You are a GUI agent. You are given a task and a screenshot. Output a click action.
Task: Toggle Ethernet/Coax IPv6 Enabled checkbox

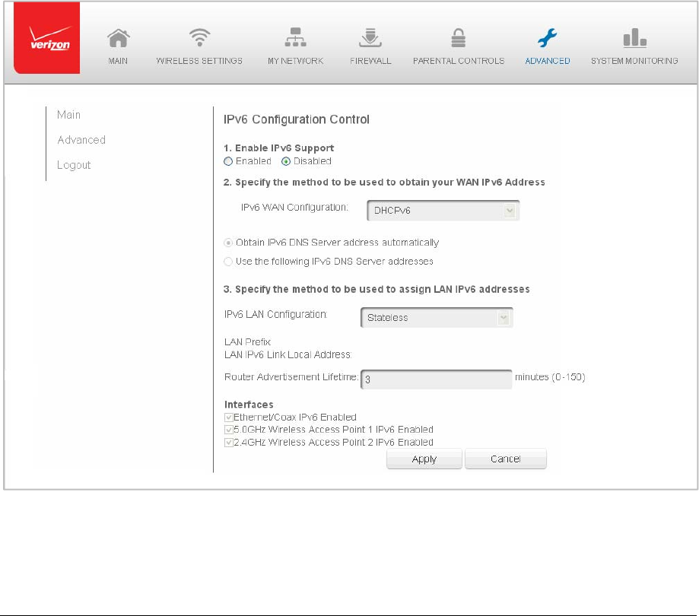229,418
